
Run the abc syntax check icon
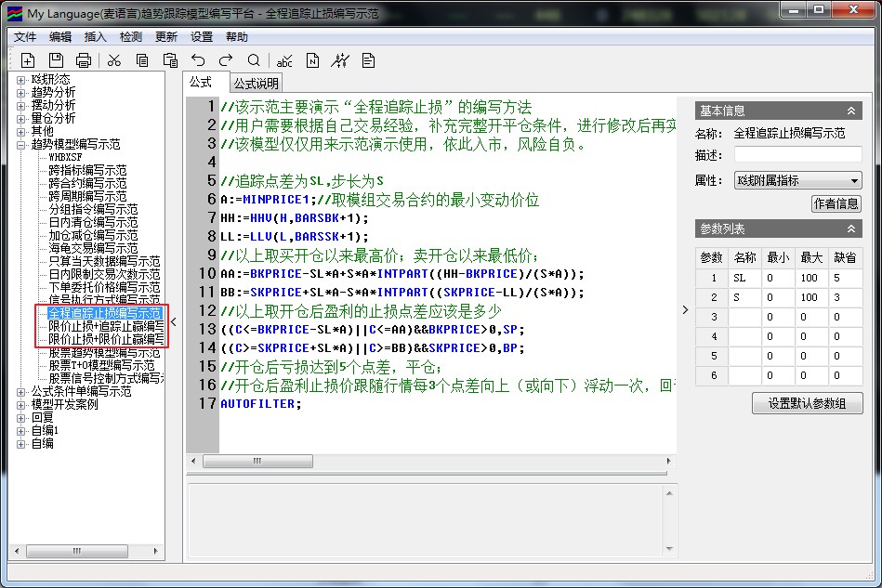(x=285, y=60)
